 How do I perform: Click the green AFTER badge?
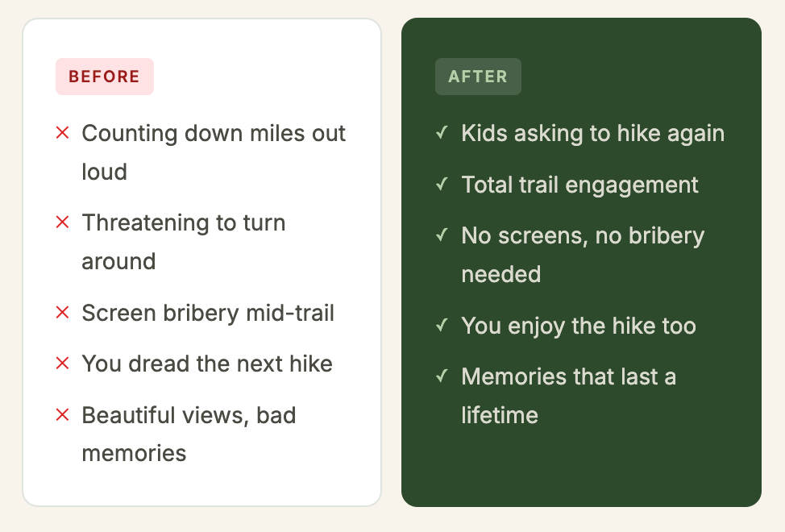point(478,77)
